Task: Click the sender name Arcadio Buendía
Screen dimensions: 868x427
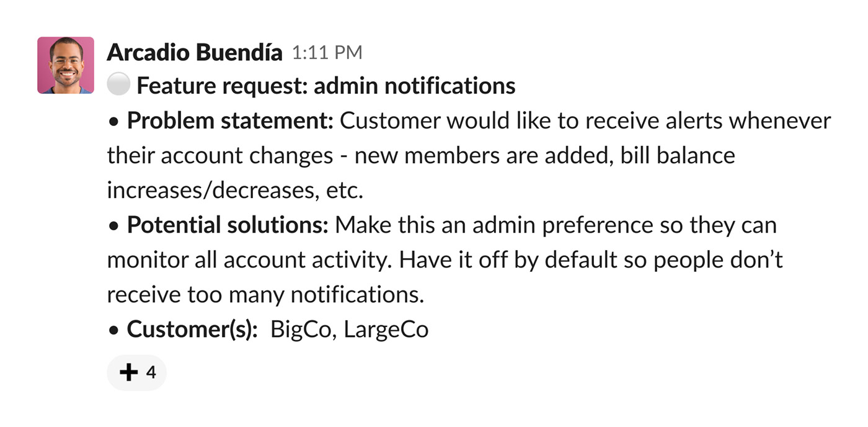Action: tap(195, 53)
